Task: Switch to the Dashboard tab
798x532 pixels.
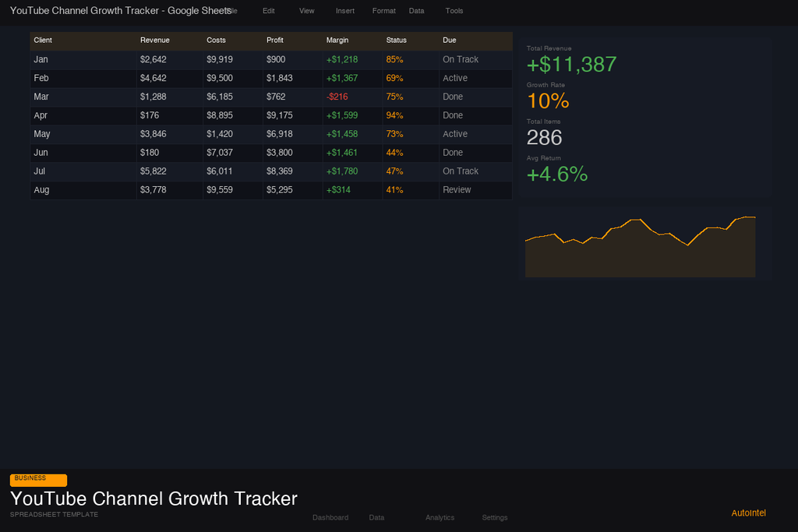Action: click(330, 517)
